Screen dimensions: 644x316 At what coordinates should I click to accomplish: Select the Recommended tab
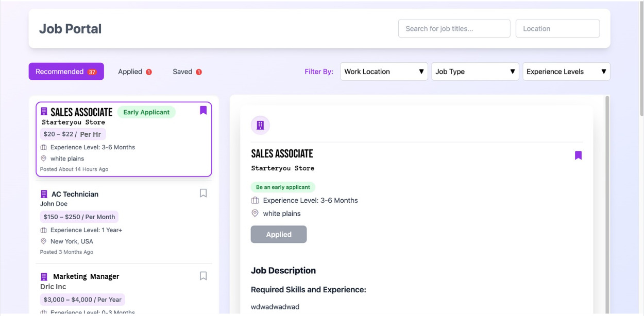point(66,72)
